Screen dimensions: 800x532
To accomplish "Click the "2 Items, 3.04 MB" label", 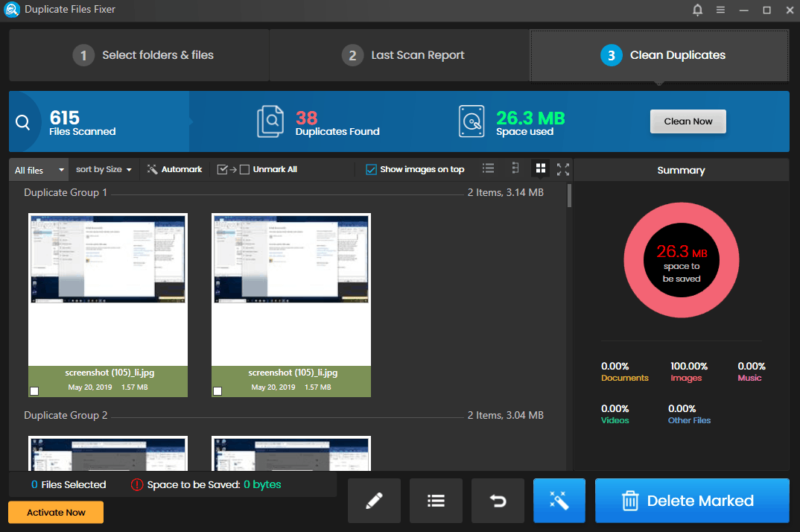I will tap(505, 416).
